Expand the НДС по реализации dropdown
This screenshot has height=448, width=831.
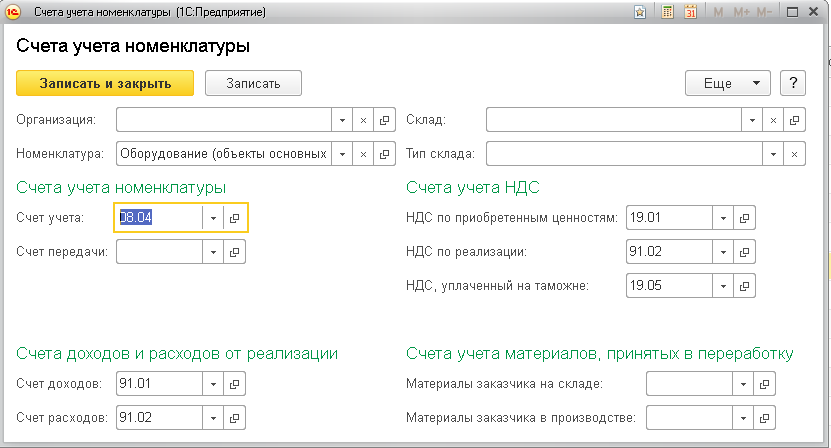[723, 252]
